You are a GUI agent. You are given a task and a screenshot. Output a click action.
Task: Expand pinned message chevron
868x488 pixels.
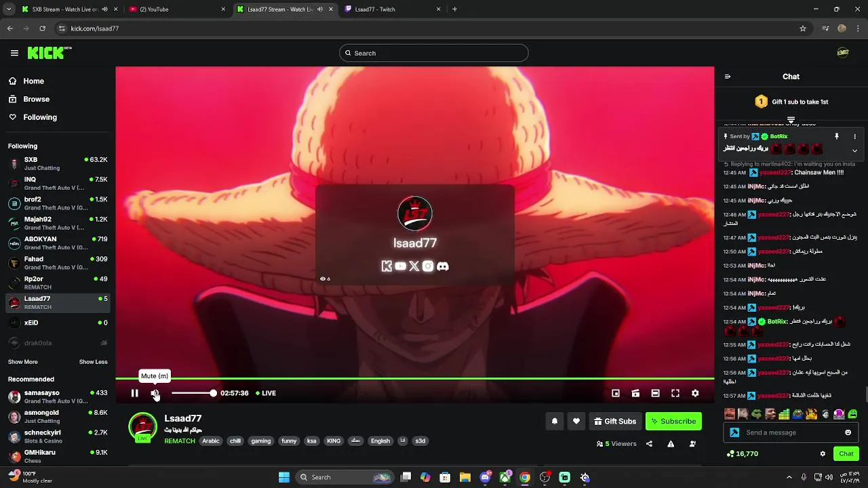pos(854,150)
